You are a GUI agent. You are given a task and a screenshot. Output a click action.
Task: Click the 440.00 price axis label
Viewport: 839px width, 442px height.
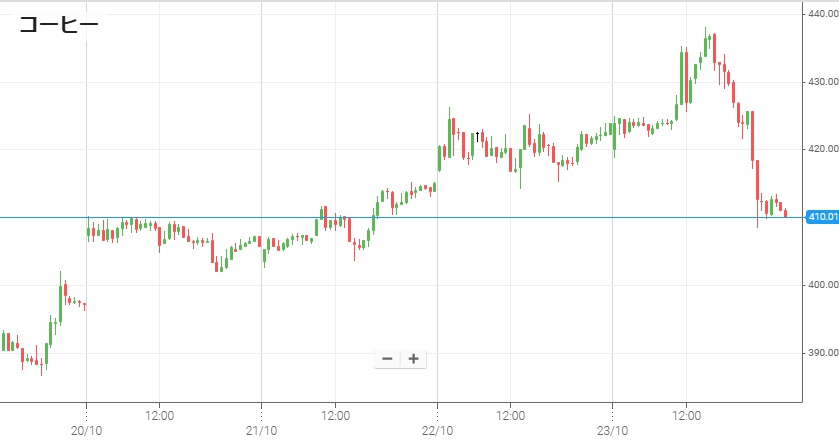pos(822,13)
